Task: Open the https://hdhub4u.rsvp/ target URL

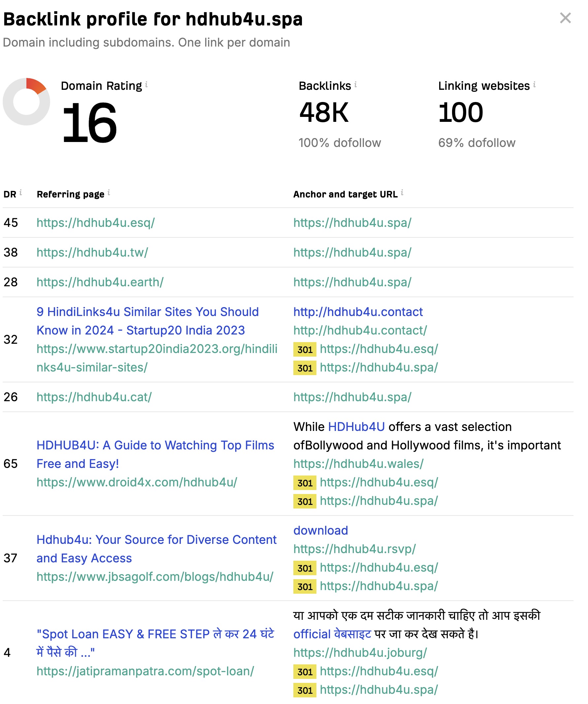Action: click(354, 549)
